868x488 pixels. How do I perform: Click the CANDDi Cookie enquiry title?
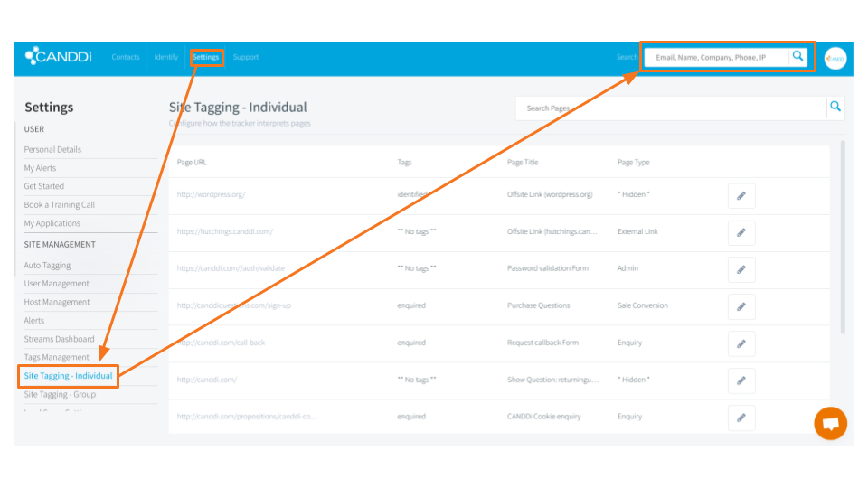[x=544, y=417]
